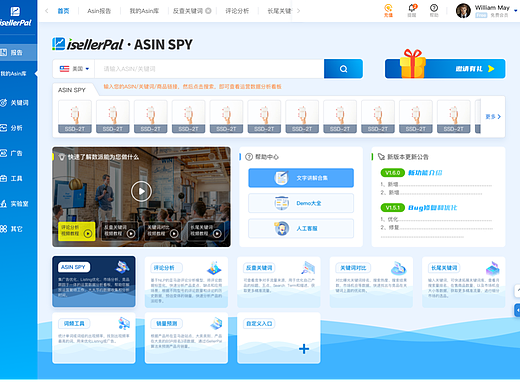The width and height of the screenshot is (520, 390).
Task: Open the 评论分析 feature card label
Action: click(x=166, y=268)
